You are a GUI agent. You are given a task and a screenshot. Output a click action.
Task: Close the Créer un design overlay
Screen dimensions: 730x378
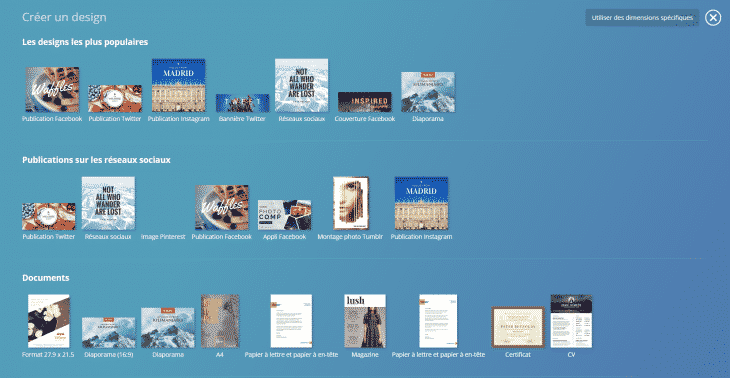pos(713,18)
